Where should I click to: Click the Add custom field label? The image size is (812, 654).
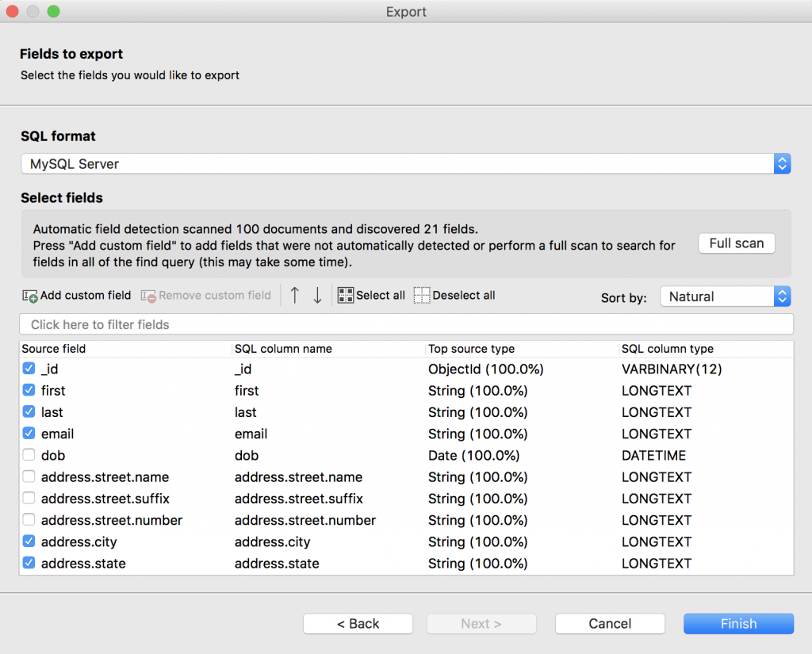point(86,295)
